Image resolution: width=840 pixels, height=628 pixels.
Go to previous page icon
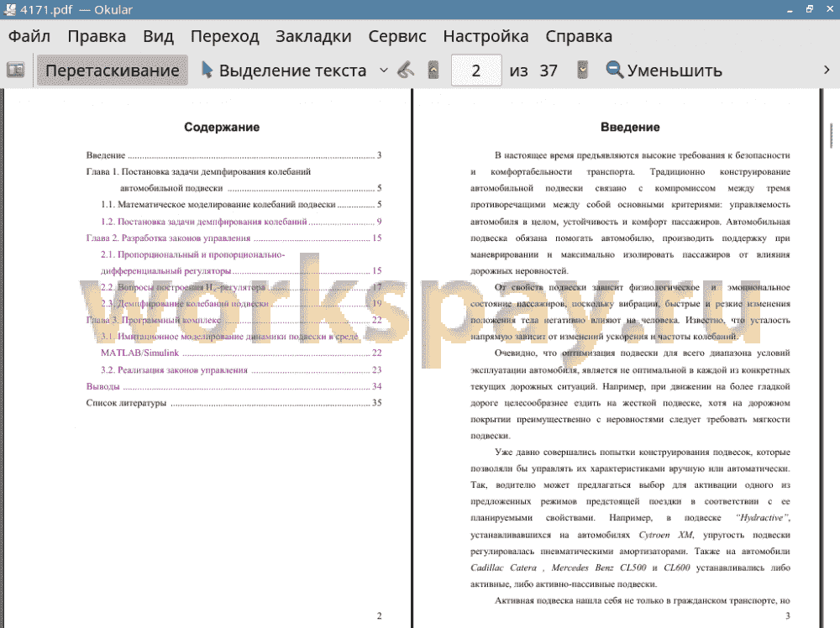click(433, 71)
